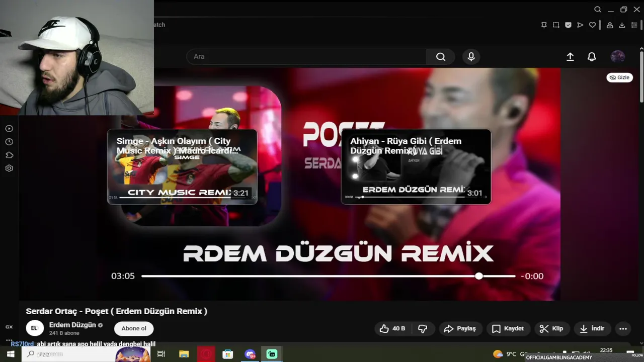Screen dimensions: 644x362
Task: Click the video title Serdar Ortaç - Poşet
Action: (x=117, y=311)
